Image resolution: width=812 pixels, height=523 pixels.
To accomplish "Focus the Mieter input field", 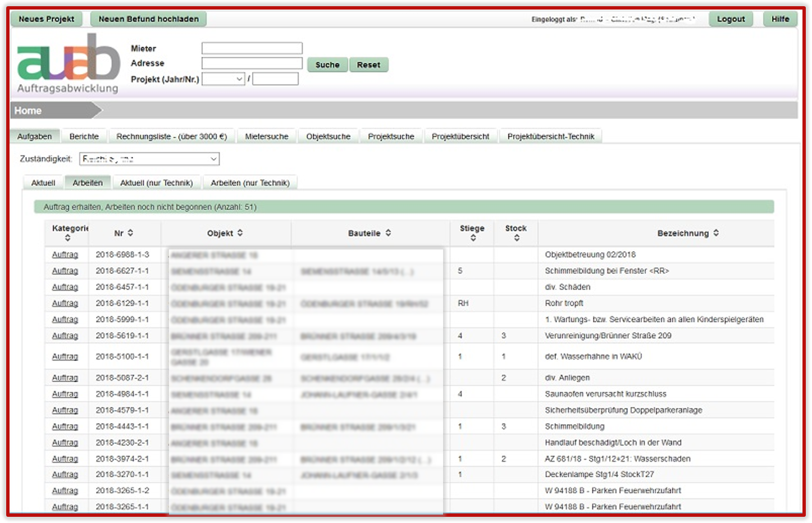I will [x=252, y=48].
